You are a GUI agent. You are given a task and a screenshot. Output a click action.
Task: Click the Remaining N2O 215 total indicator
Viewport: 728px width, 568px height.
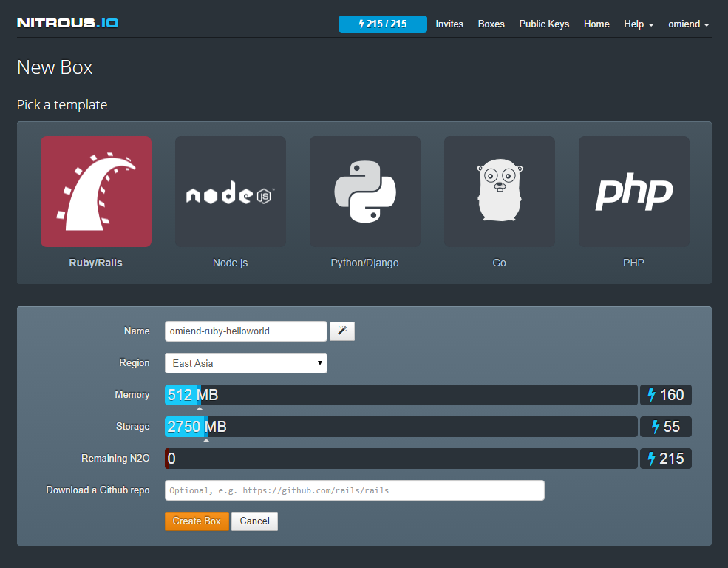click(x=666, y=459)
